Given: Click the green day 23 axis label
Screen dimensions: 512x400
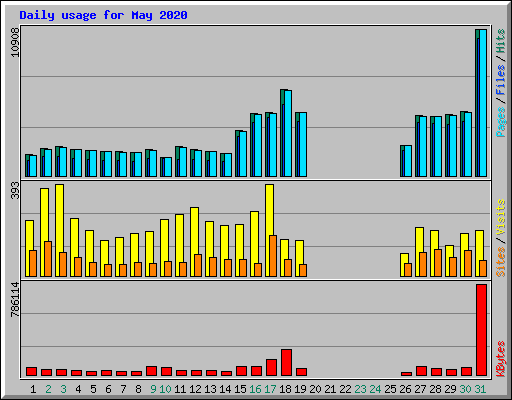Looking at the screenshot, I should (360, 389).
